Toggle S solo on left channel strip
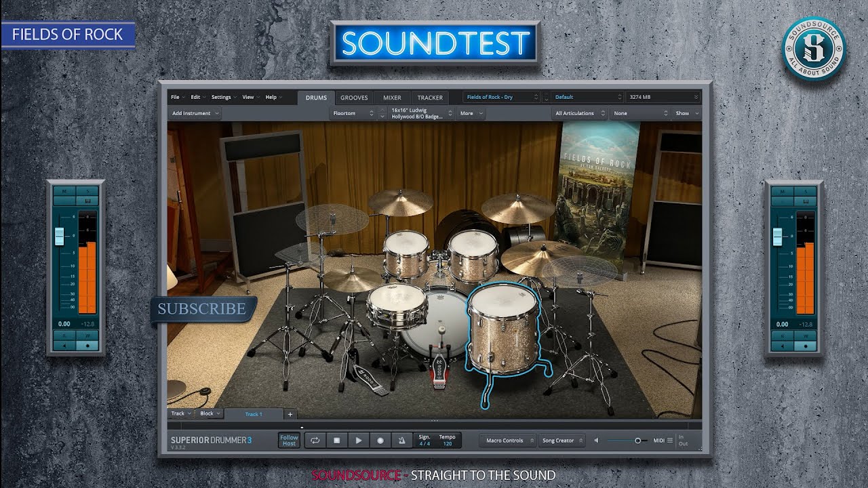868x488 pixels. point(87,192)
